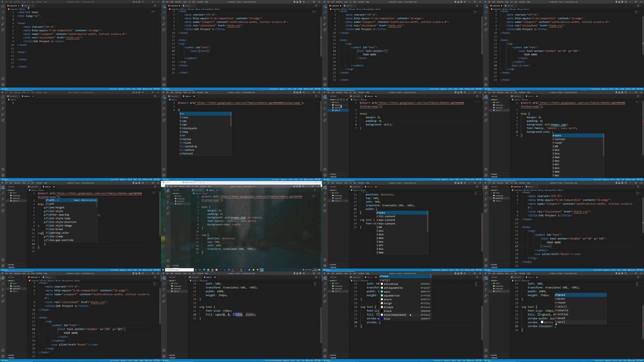Image resolution: width=644 pixels, height=362 pixels.
Task: Toggle primary side bar in bevel suggestions window
Action: point(617,274)
